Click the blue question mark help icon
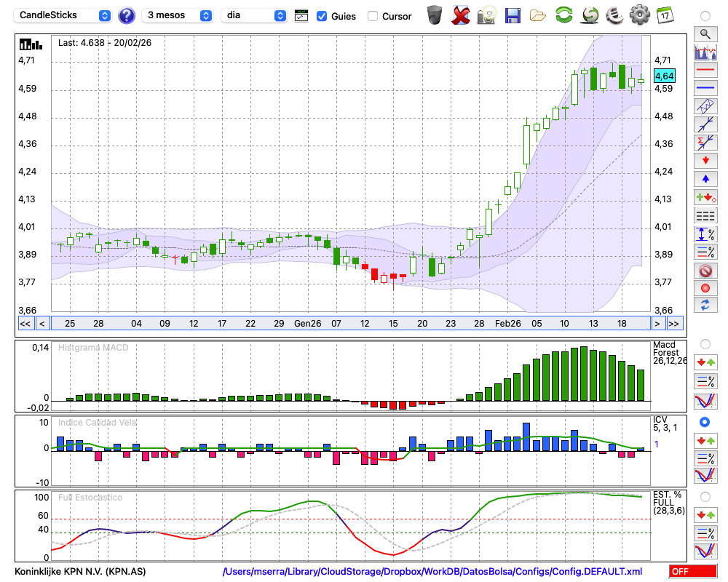 coord(127,15)
